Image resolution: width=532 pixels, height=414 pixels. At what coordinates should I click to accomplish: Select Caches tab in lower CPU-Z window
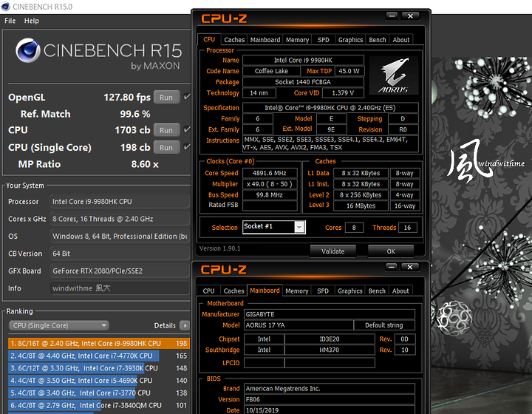pyautogui.click(x=233, y=291)
